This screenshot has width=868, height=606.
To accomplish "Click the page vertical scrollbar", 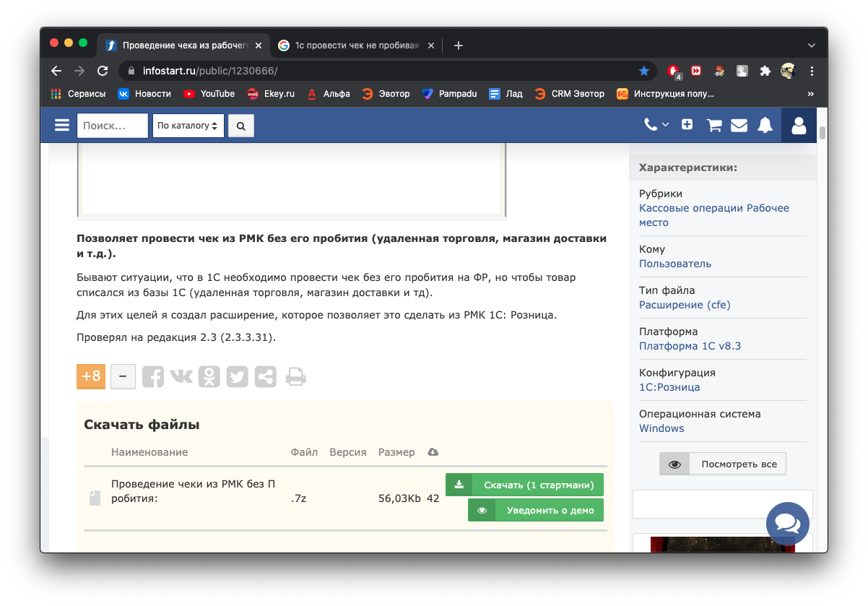I will pyautogui.click(x=822, y=133).
